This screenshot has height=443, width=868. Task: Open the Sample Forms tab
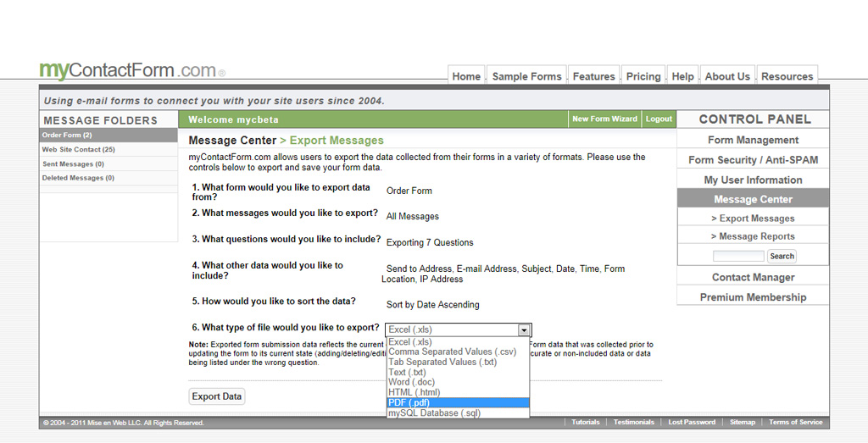(x=526, y=76)
